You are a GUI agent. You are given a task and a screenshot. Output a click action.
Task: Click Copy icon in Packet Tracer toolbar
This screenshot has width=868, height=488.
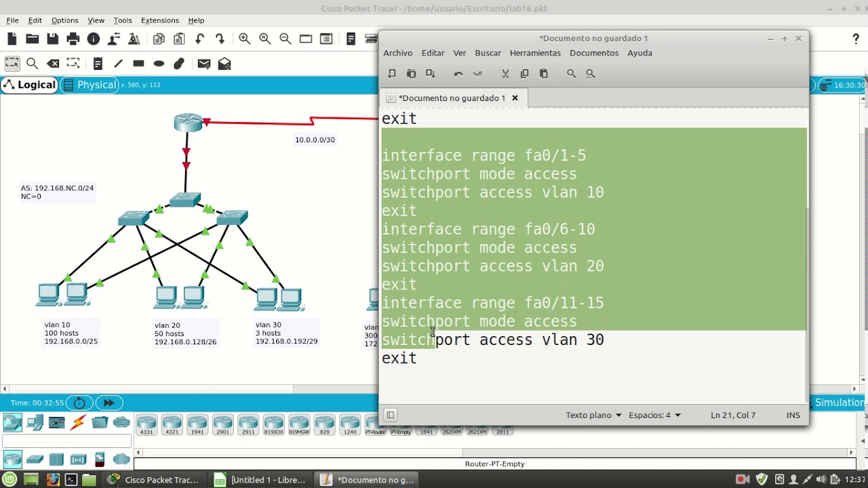(x=159, y=39)
